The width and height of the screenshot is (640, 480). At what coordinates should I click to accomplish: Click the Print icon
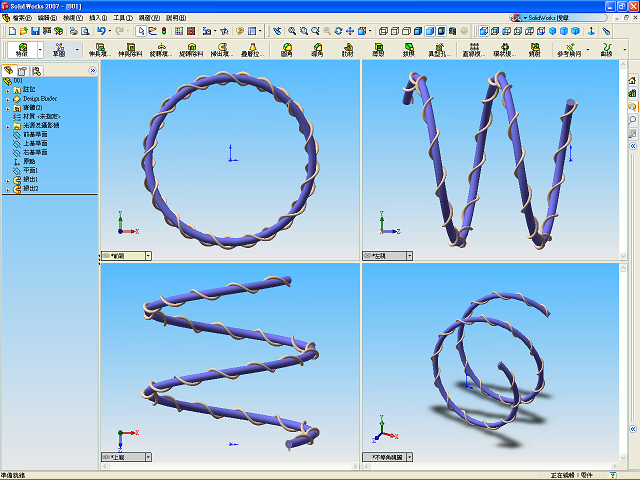[x=73, y=31]
